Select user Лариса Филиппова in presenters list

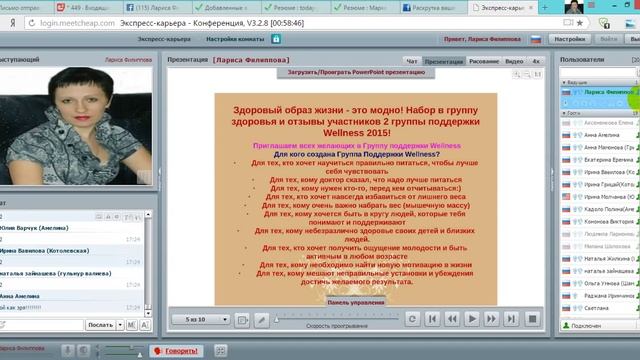pyautogui.click(x=608, y=92)
